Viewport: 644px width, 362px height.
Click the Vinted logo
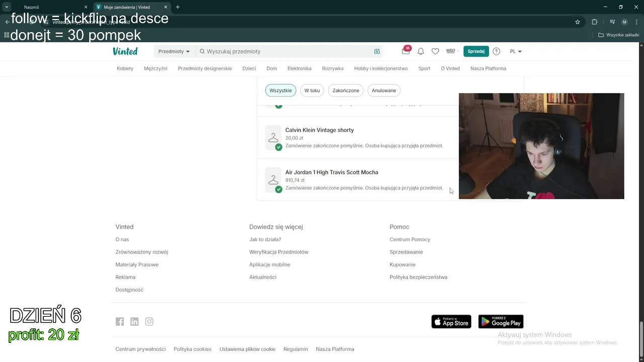(x=125, y=51)
